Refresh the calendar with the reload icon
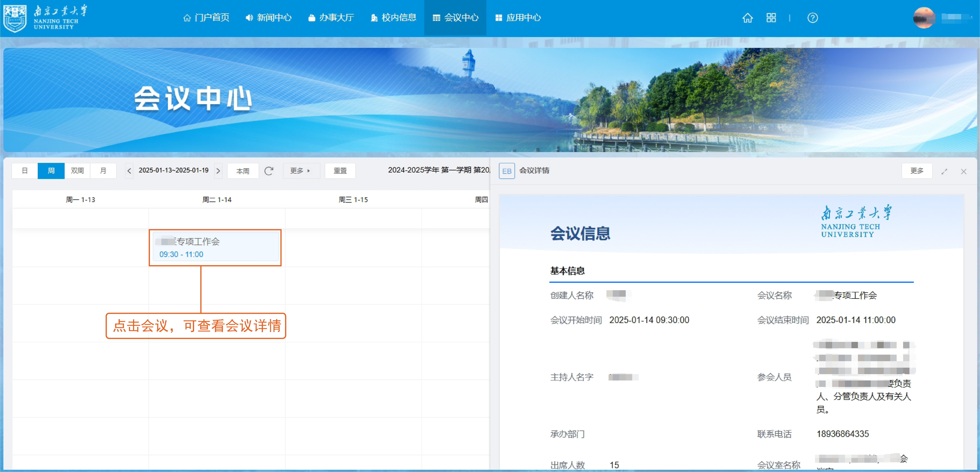The width and height of the screenshot is (980, 472). (x=269, y=171)
